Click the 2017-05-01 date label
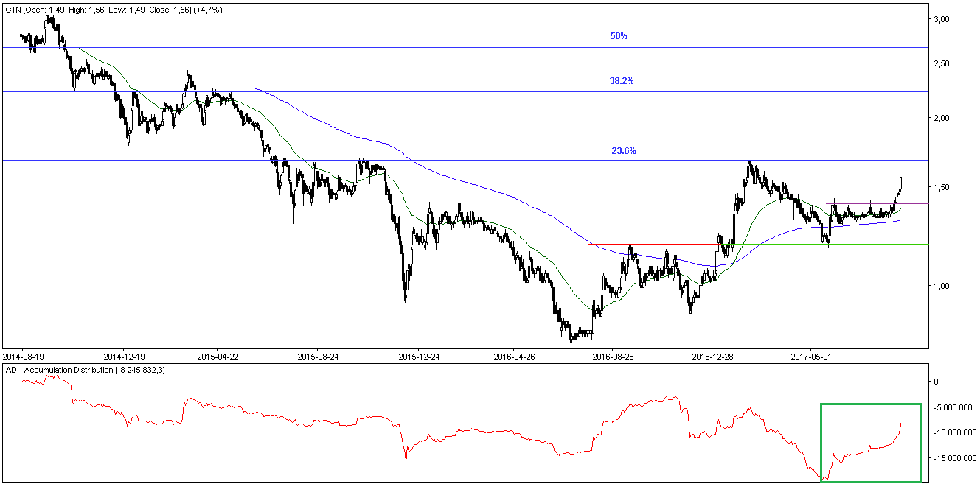The height and width of the screenshot is (484, 980). point(810,356)
